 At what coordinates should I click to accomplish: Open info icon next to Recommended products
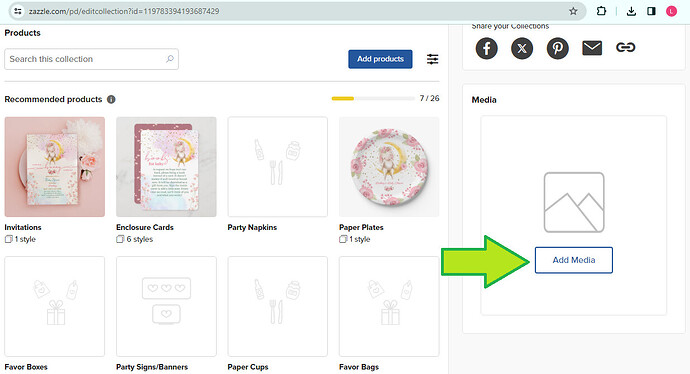pos(111,99)
